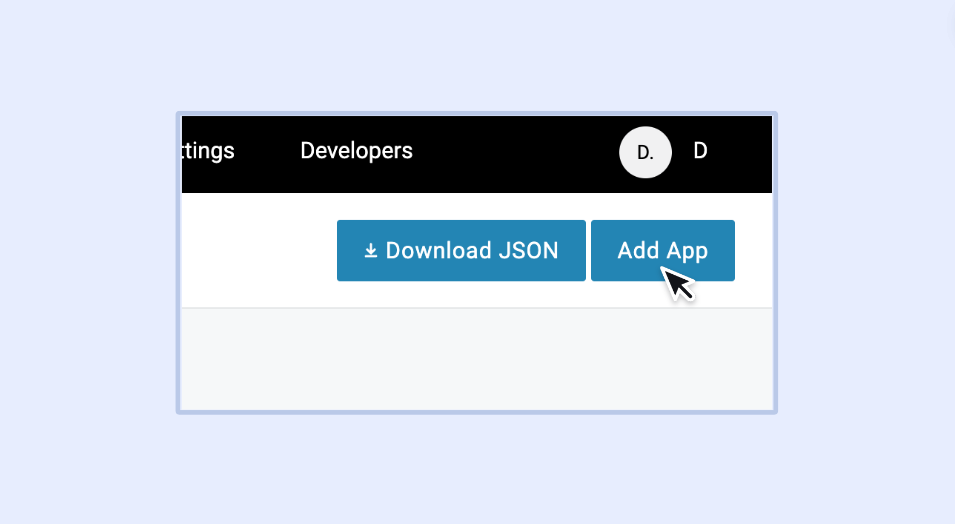
Task: Open user account menu via avatar circle
Action: (x=645, y=152)
